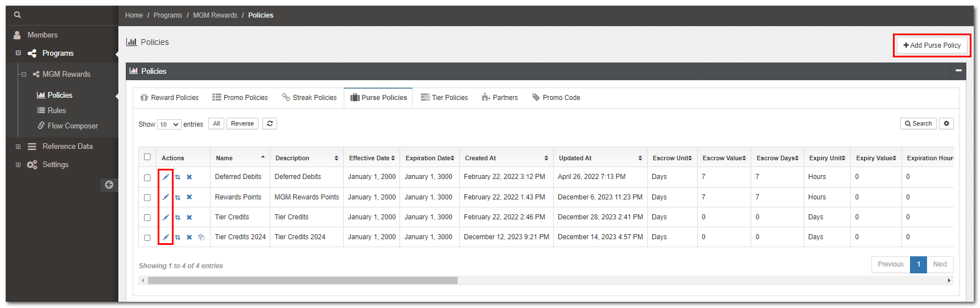Collapse the Policies panel with minus button
Viewport: 980px width, 308px height.
(958, 71)
